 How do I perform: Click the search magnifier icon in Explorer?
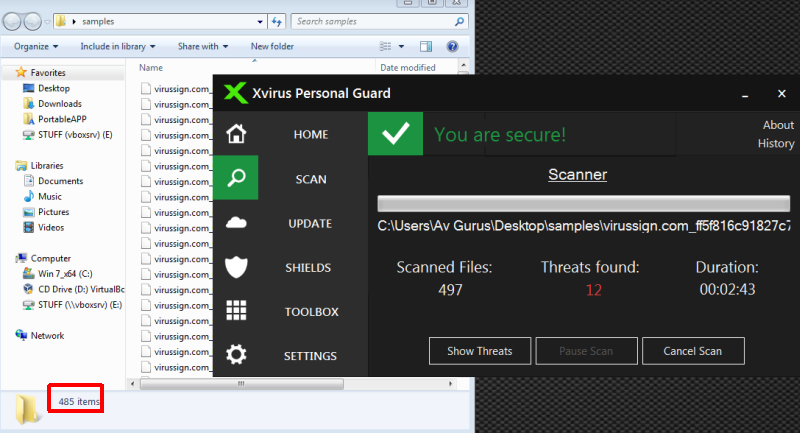point(459,21)
